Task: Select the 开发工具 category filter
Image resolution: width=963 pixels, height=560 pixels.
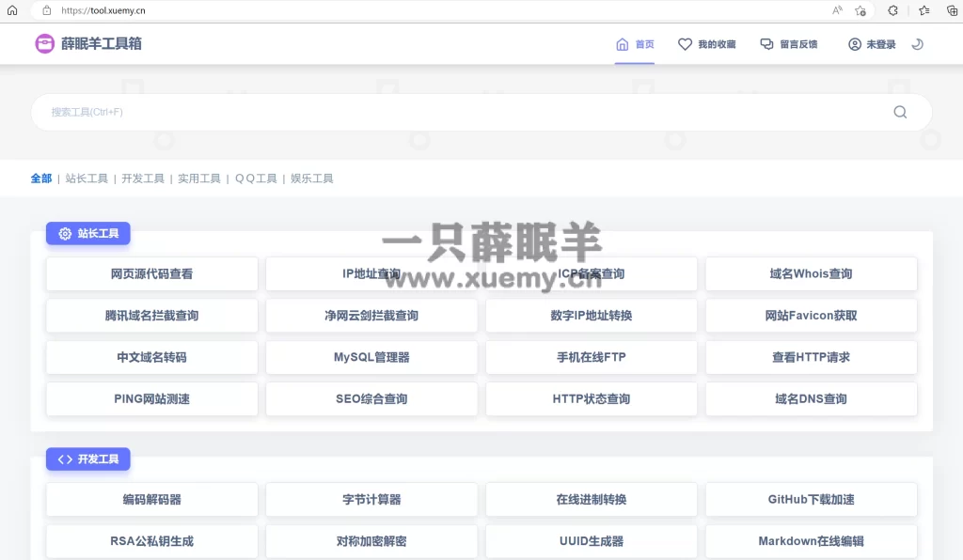Action: (x=143, y=179)
